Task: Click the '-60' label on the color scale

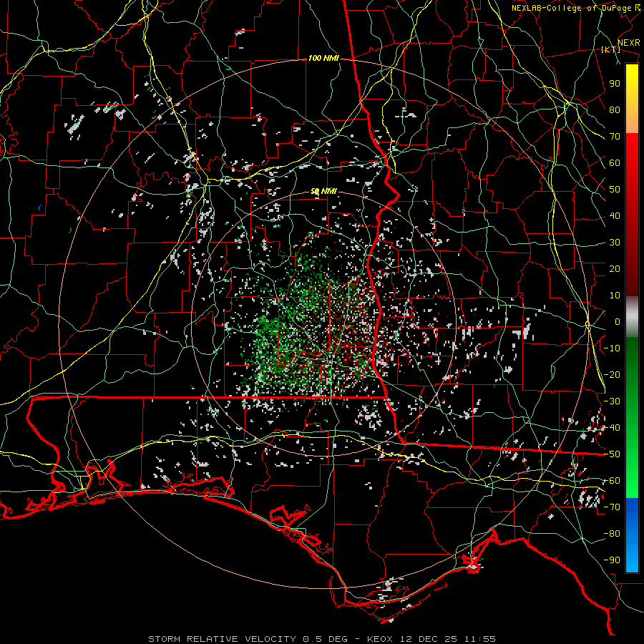Action: [612, 481]
